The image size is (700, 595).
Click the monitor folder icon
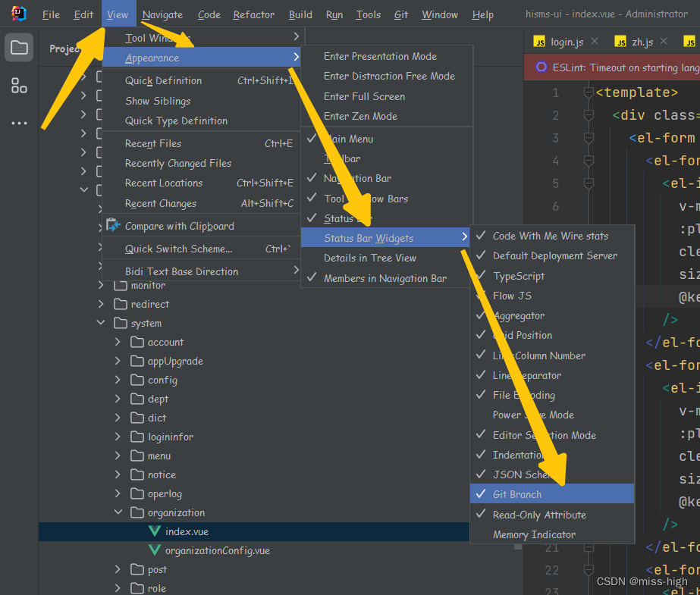click(x=121, y=286)
